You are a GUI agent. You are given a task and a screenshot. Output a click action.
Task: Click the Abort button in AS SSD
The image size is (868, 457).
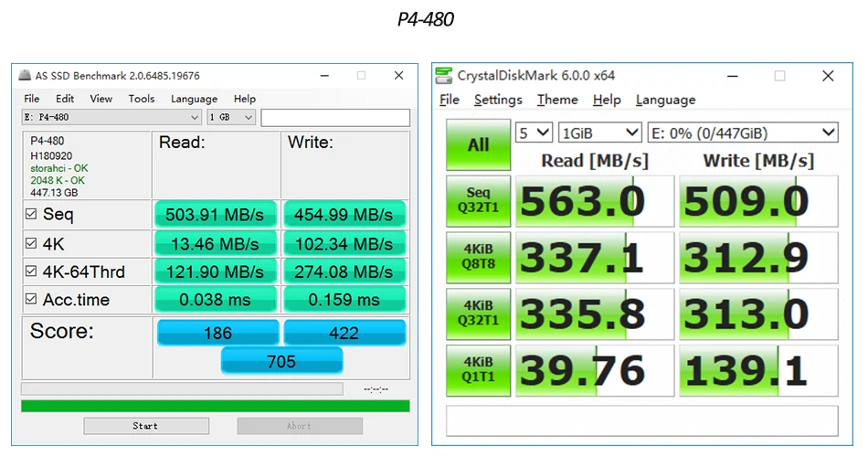point(300,426)
